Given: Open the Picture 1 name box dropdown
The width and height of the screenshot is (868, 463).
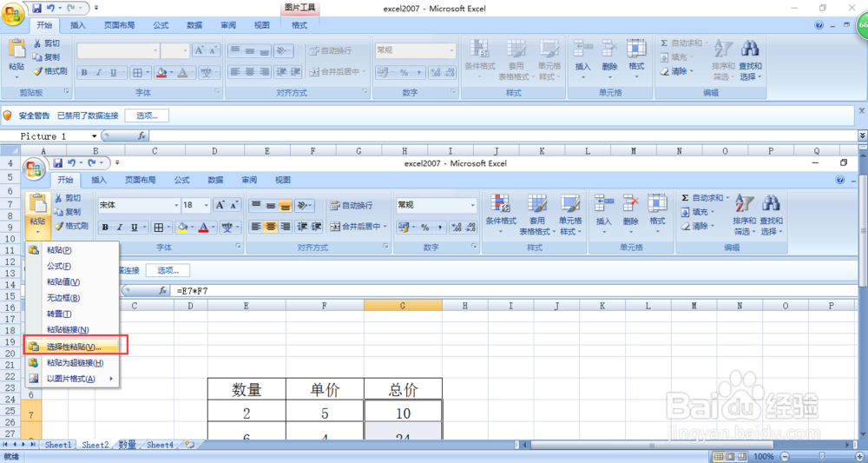Looking at the screenshot, I should 94,136.
